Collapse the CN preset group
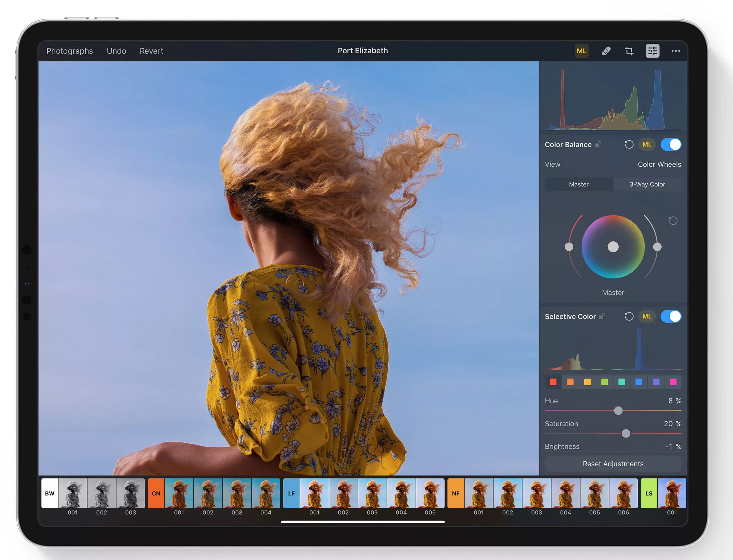733x560 pixels. click(x=156, y=493)
